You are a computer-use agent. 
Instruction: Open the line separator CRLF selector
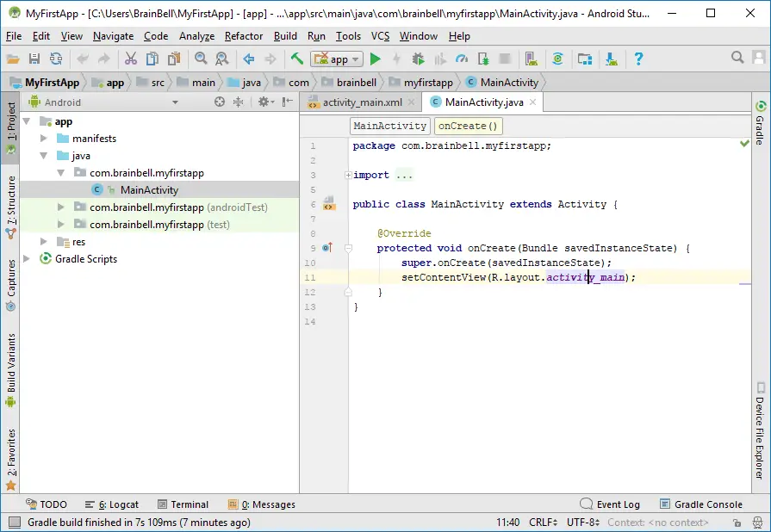point(543,523)
